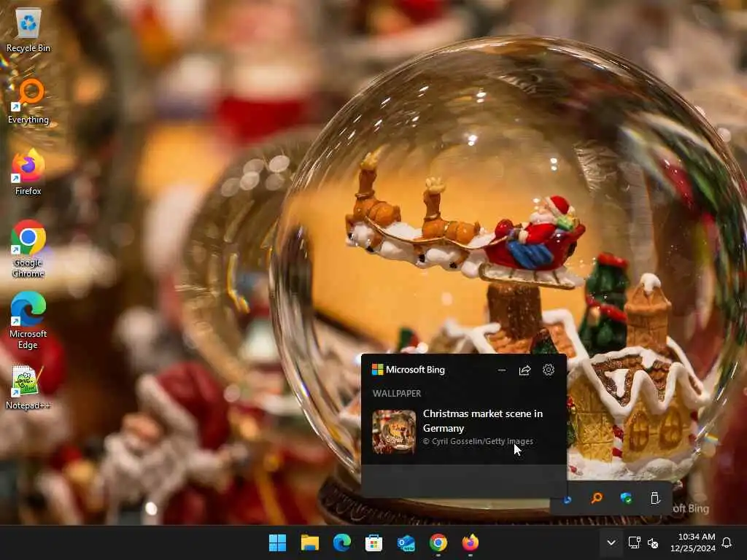Select the Firefox desktop shortcut
The image size is (747, 560).
pos(28,172)
